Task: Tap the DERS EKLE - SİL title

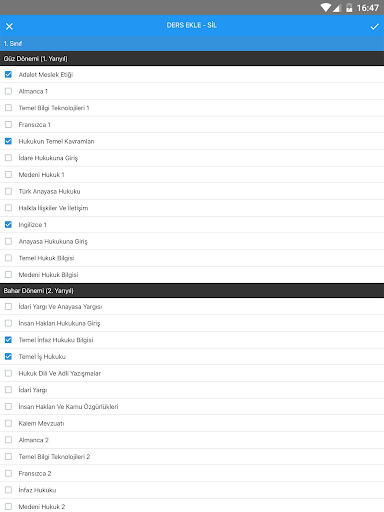Action: tap(192, 25)
